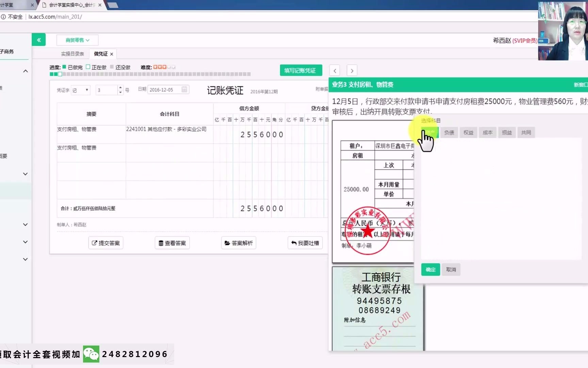Screen dimensions: 588x368
Task: Close first 学堂 browser tab
Action: click(x=32, y=5)
